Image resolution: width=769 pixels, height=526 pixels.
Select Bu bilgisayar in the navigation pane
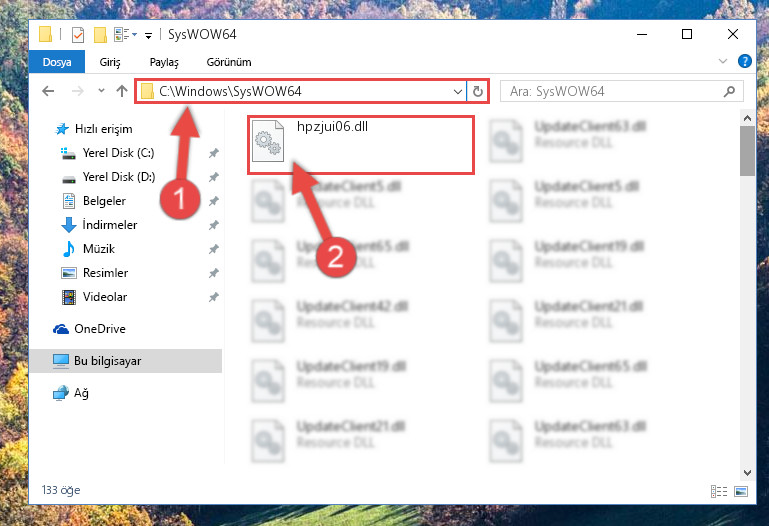126,361
